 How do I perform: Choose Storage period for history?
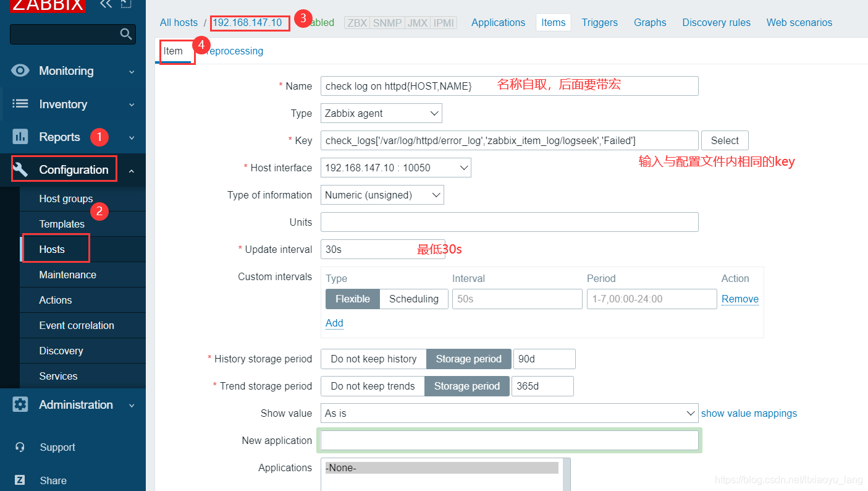coord(469,359)
